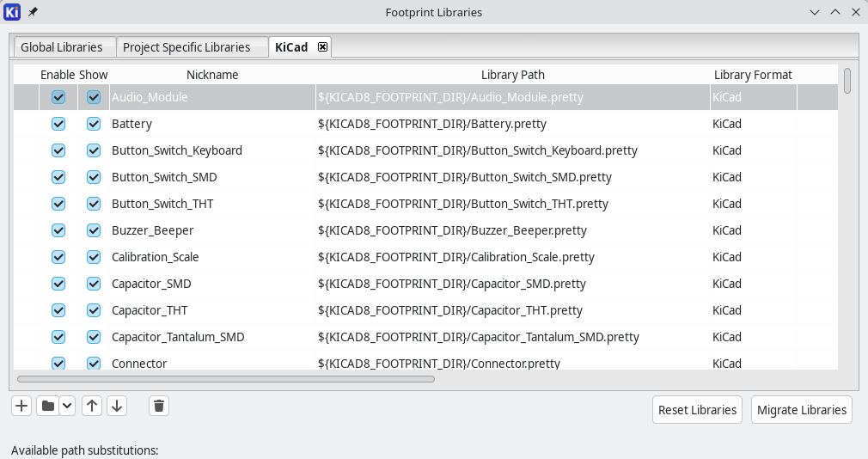
Task: Toggle Enable checkbox for Calibration_Scale
Action: pyautogui.click(x=58, y=256)
